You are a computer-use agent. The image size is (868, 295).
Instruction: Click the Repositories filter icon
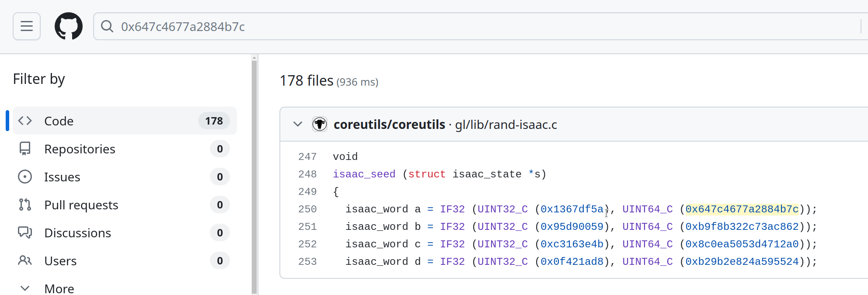25,149
